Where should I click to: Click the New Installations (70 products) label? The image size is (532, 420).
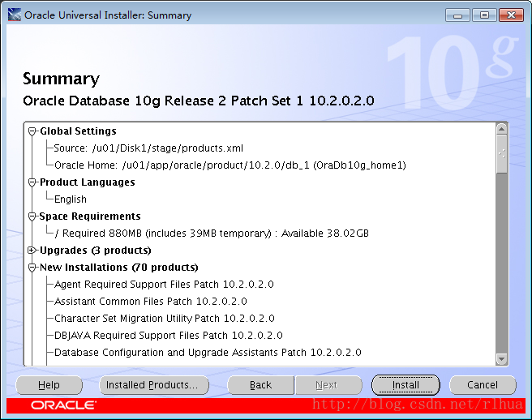[118, 268]
